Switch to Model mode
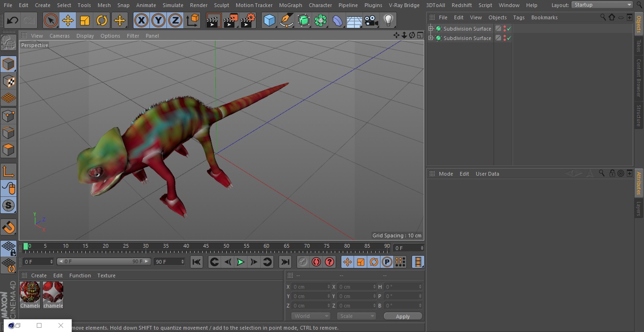 8,64
